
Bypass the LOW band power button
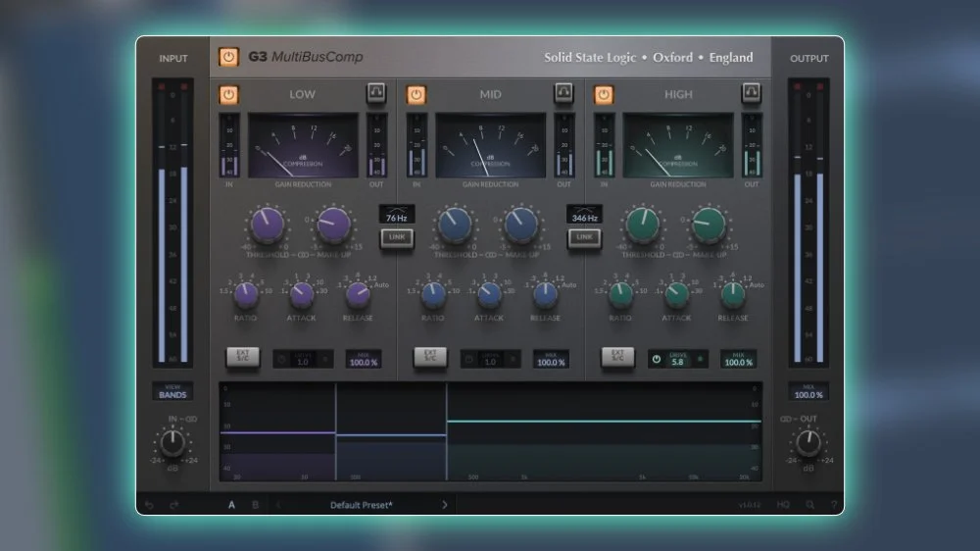[x=228, y=94]
